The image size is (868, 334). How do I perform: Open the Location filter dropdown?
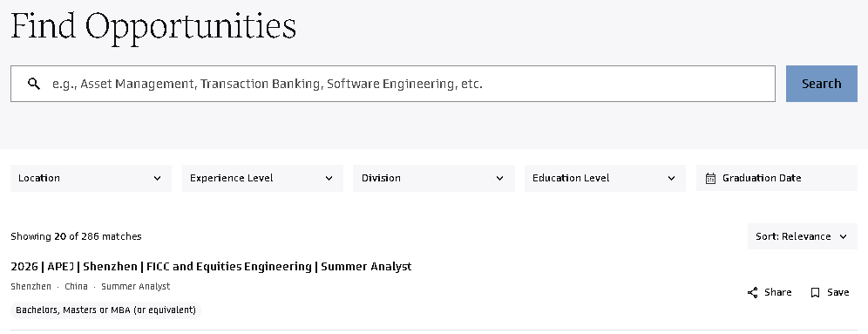click(x=91, y=179)
